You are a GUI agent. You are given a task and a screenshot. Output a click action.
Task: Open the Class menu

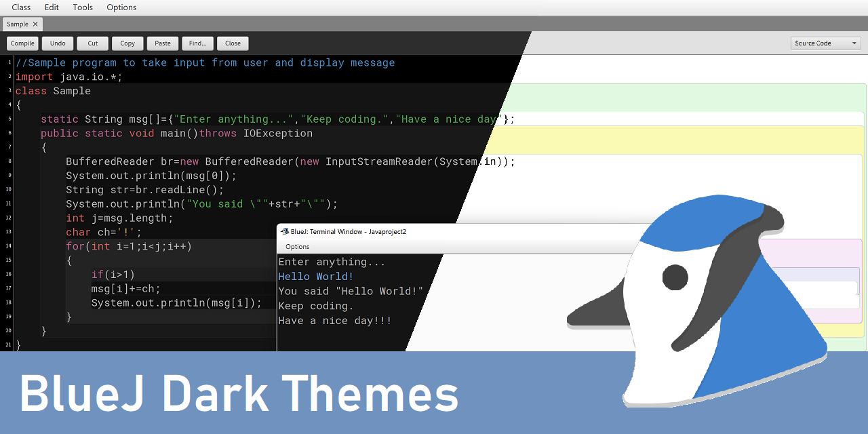pyautogui.click(x=21, y=7)
